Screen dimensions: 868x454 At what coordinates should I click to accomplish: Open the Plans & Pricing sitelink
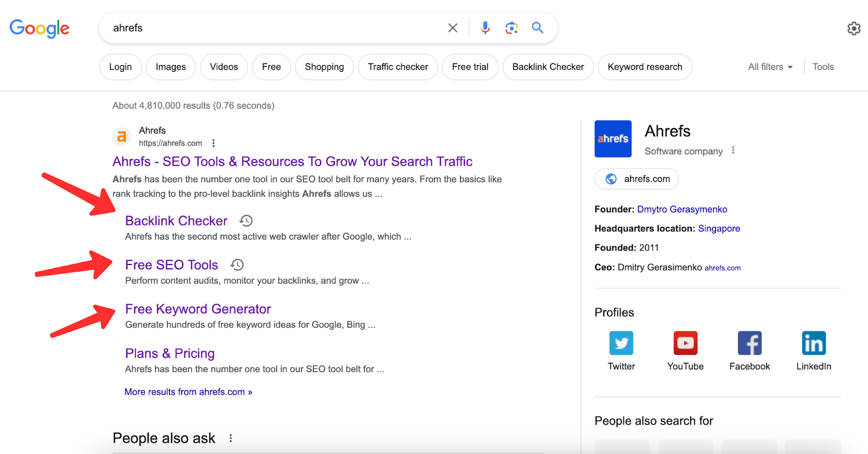[x=170, y=354]
